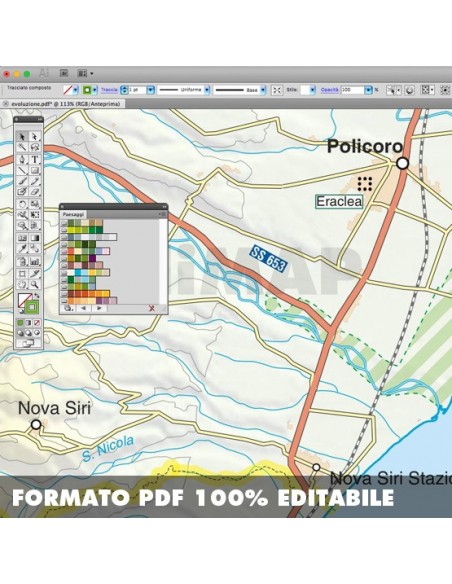The width and height of the screenshot is (452, 584).
Task: Open the Uniforme width profile dropdown
Action: tap(207, 90)
